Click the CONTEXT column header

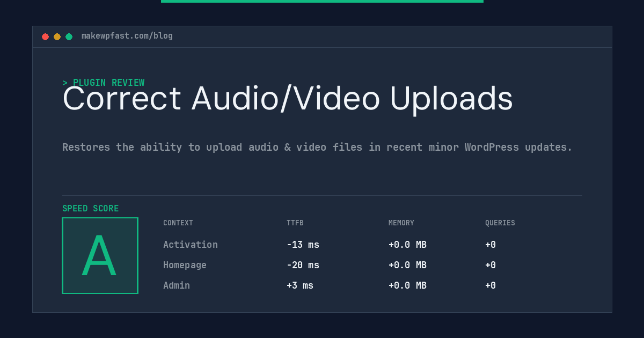178,223
